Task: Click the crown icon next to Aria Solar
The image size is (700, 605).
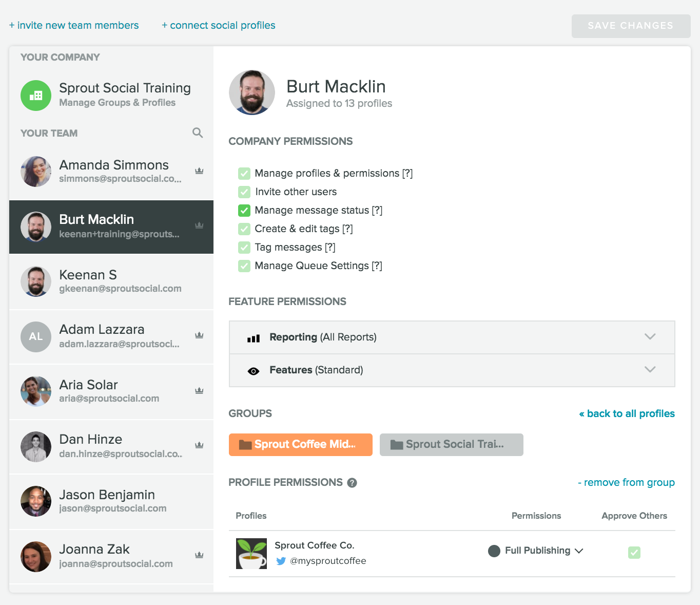Action: coord(199,391)
